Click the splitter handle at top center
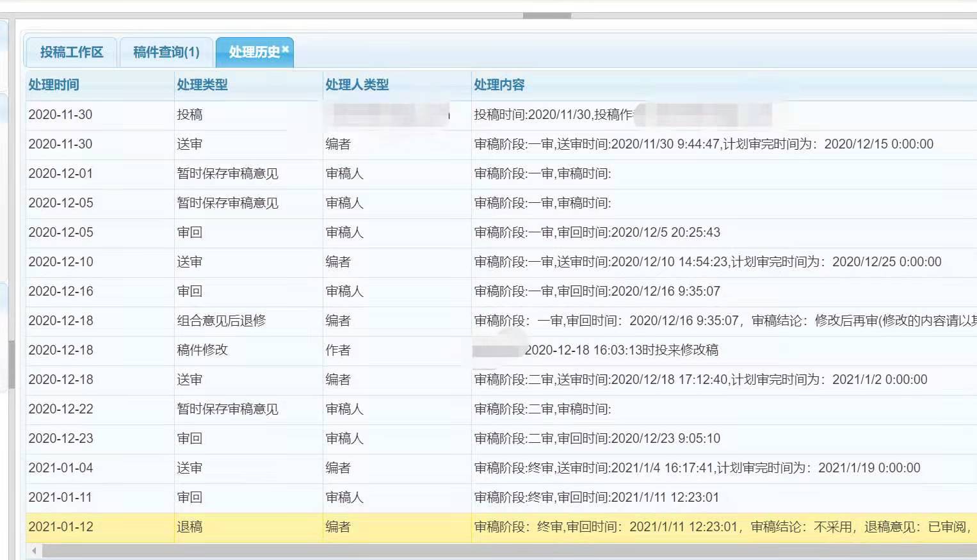 pyautogui.click(x=547, y=15)
